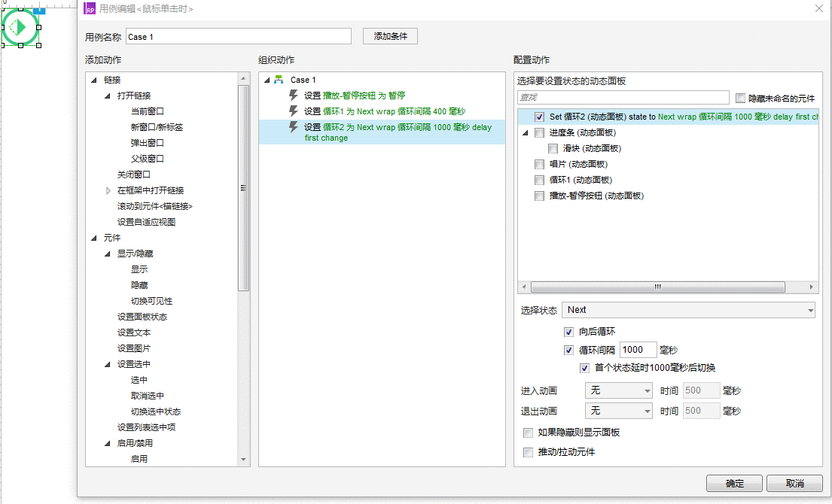
Task: Select the 新窗口/新标签 action
Action: 157,127
